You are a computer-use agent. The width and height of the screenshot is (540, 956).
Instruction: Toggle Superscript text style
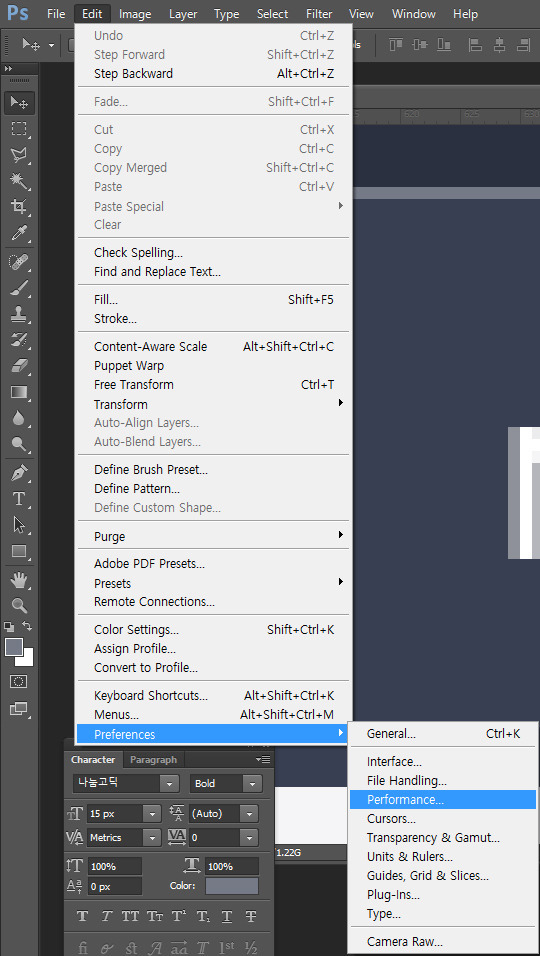(x=179, y=916)
